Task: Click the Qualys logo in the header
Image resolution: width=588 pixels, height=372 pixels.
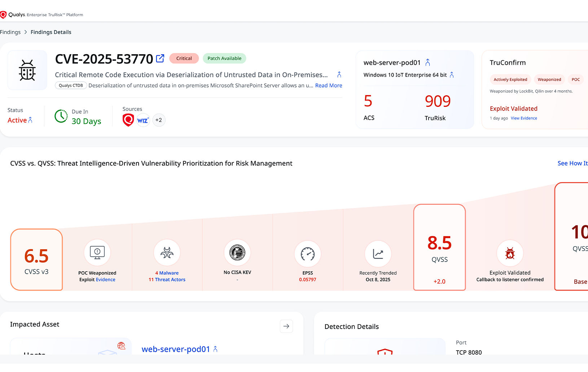Action: tap(13, 15)
